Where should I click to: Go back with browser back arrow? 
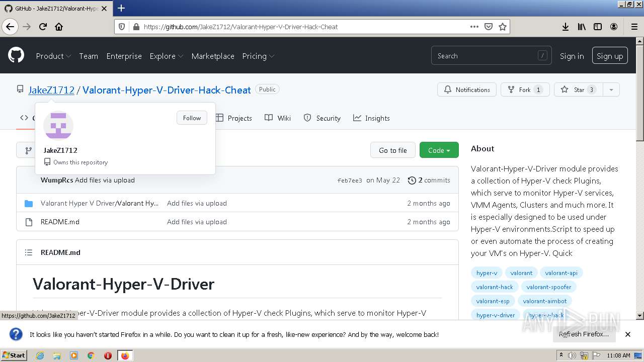pyautogui.click(x=10, y=27)
